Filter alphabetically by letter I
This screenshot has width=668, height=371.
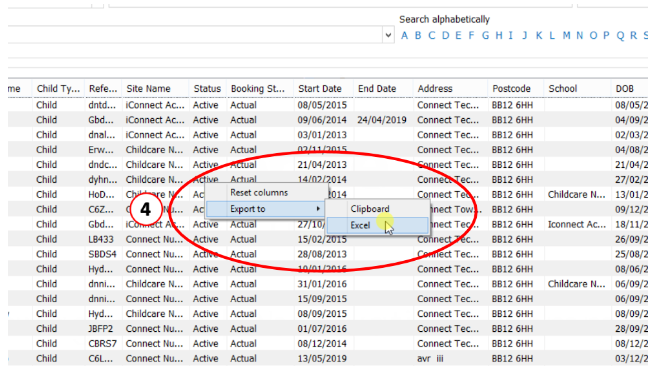pyautogui.click(x=510, y=35)
